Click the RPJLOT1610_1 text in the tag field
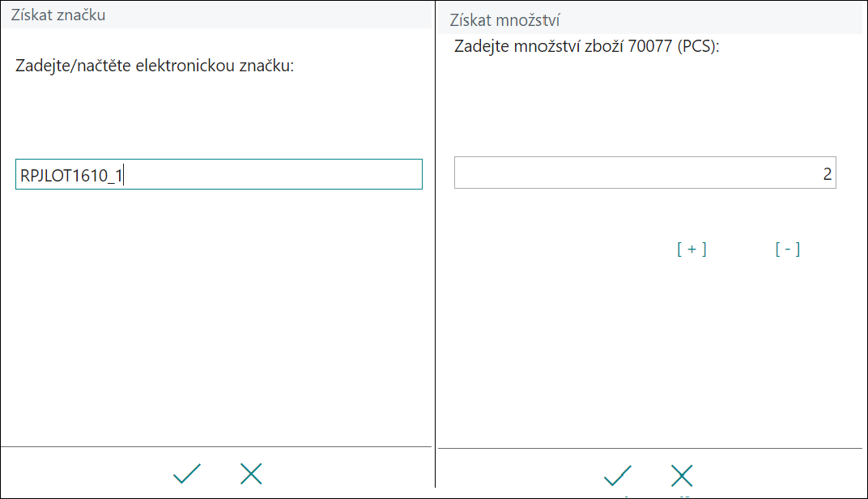This screenshot has height=499, width=868. click(x=71, y=176)
